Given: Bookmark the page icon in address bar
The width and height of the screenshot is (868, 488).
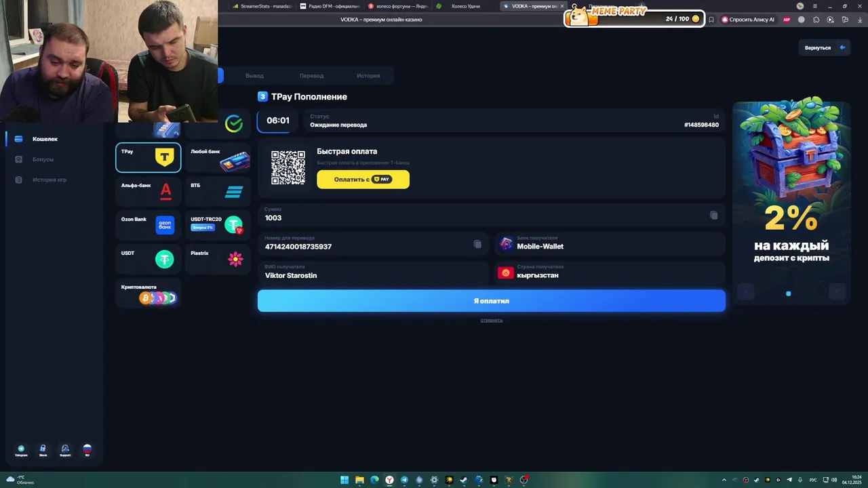Looking at the screenshot, I should (711, 20).
